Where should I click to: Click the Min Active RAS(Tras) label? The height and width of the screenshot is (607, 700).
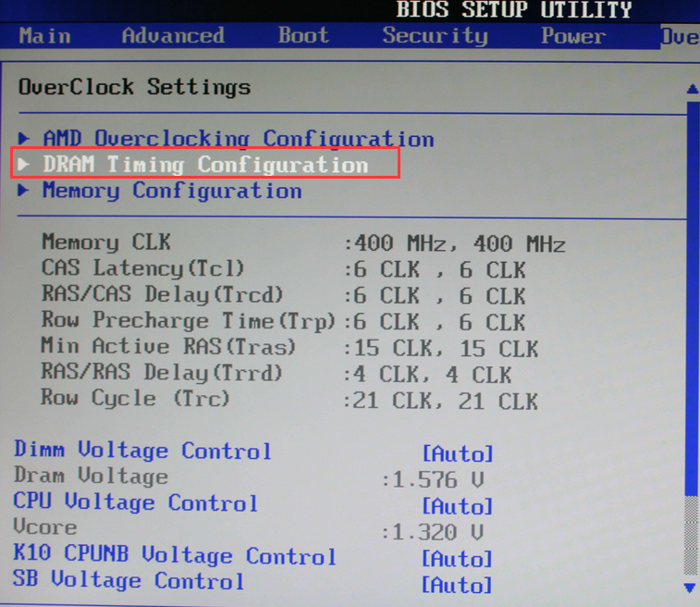click(x=168, y=346)
